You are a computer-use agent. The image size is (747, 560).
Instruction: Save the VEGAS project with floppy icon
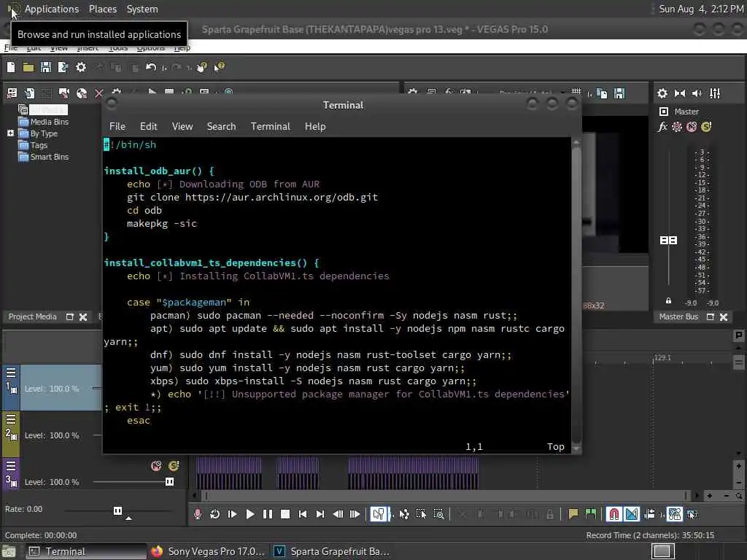pos(46,67)
